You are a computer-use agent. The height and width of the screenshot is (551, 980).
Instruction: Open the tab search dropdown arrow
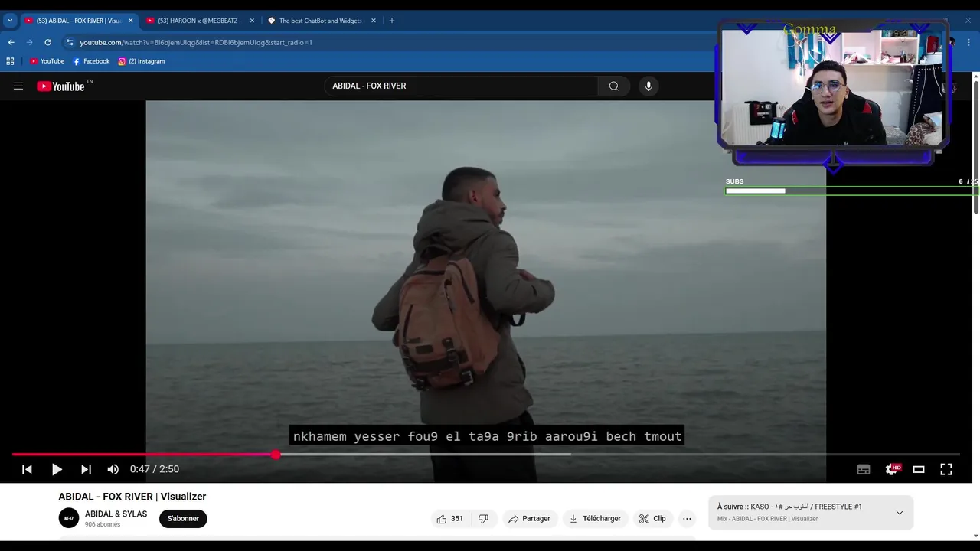coord(10,21)
